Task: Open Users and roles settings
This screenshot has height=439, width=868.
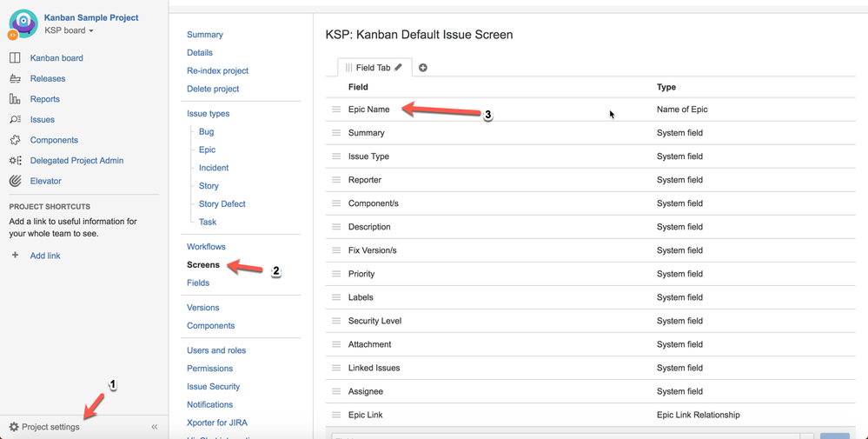Action: (216, 350)
